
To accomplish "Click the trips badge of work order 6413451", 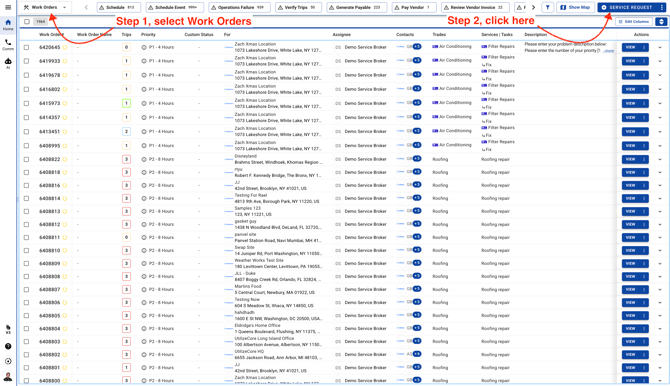I will point(126,132).
